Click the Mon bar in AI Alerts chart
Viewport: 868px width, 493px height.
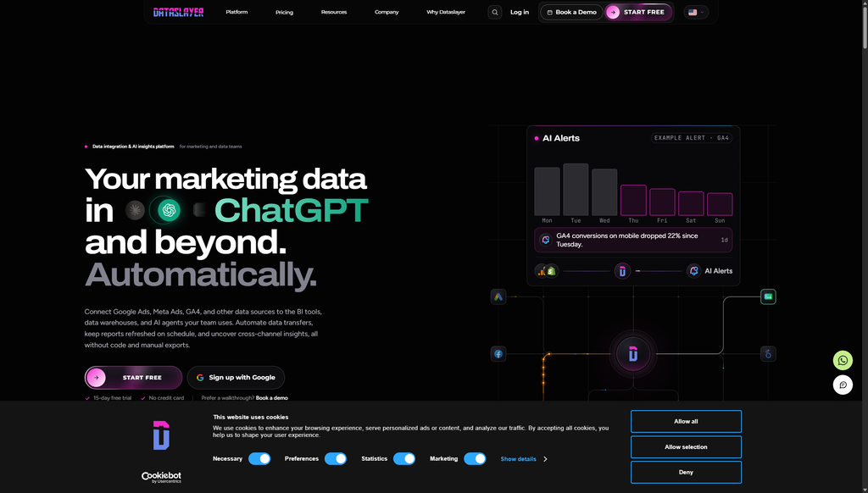(547, 191)
